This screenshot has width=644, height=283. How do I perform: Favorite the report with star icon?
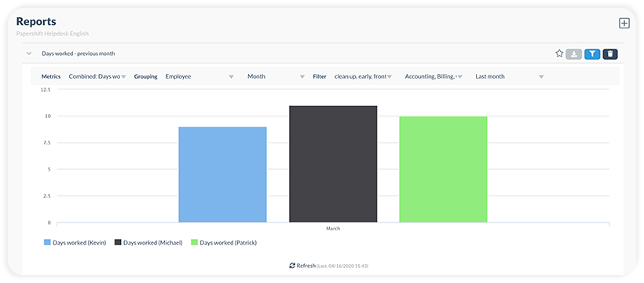tap(559, 53)
